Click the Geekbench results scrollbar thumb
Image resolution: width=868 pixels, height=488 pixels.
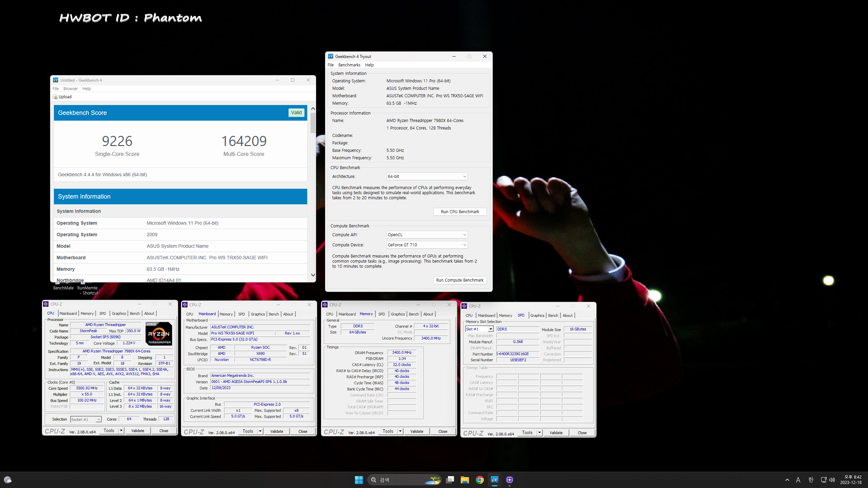[313, 123]
